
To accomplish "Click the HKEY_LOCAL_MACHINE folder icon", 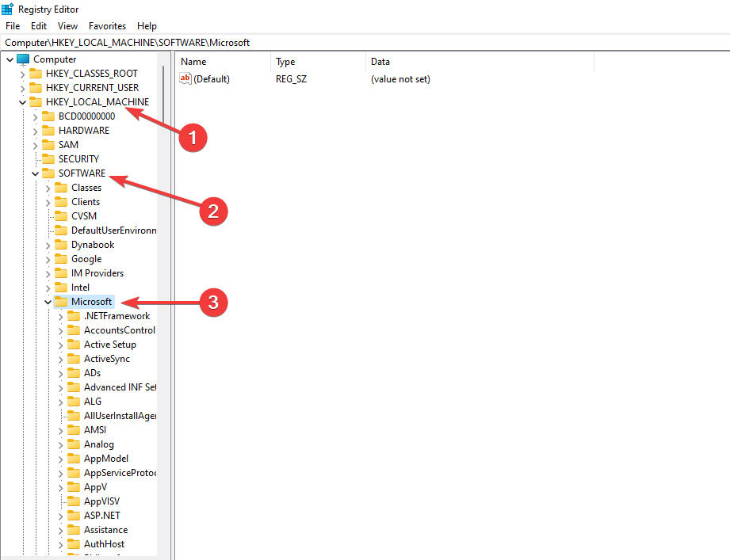I will [36, 102].
